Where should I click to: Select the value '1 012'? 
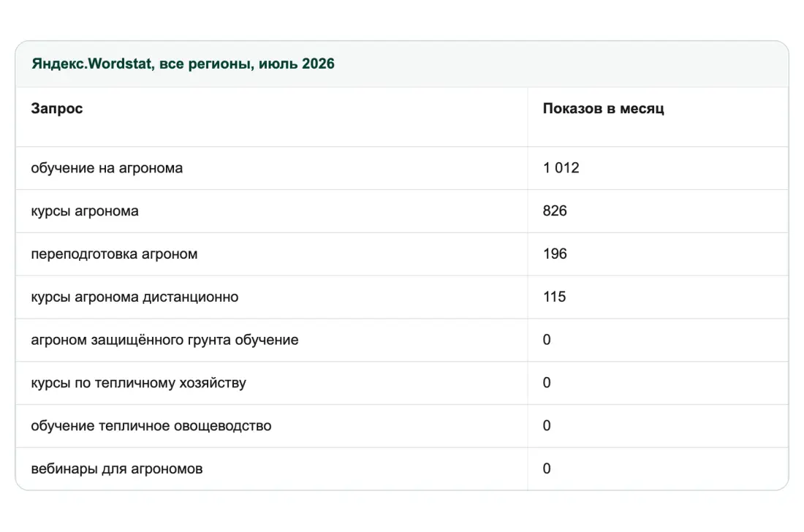pyautogui.click(x=561, y=168)
